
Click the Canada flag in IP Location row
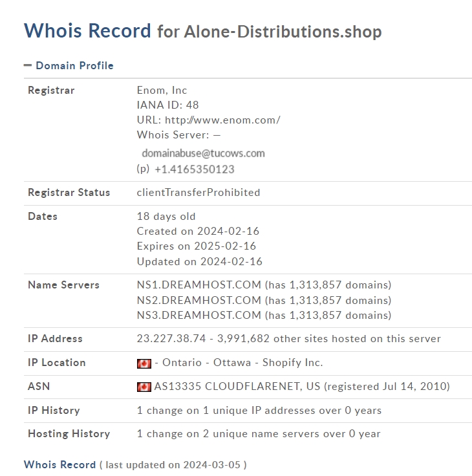pyautogui.click(x=144, y=363)
